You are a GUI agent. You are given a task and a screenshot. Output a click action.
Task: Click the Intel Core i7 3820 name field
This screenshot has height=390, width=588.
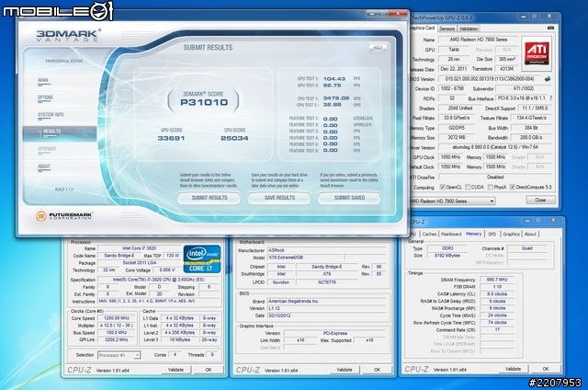[139, 248]
